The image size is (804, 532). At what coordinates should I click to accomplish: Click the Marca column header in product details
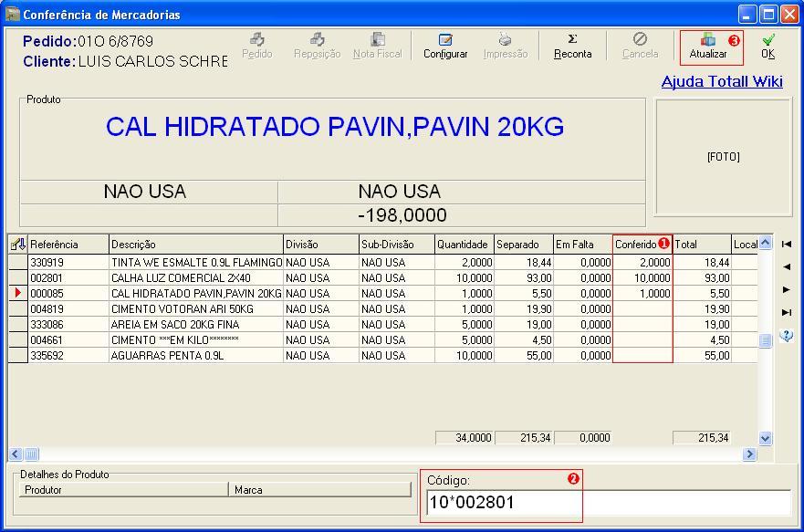click(x=320, y=490)
